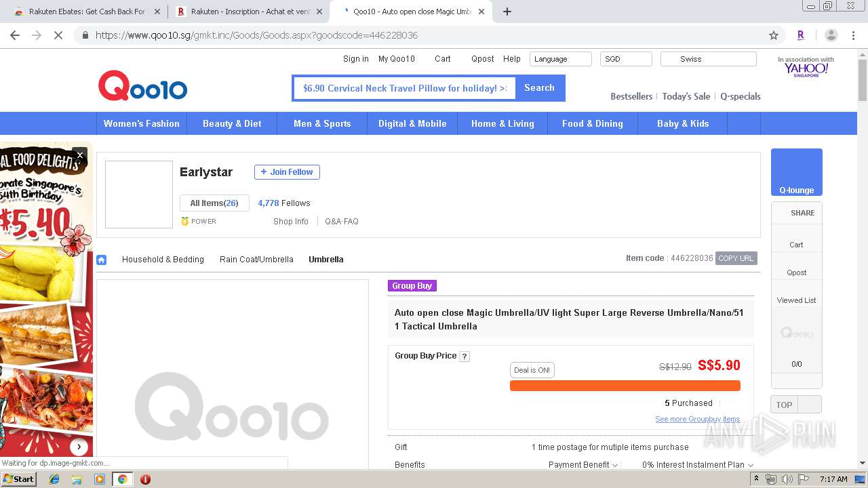The width and height of the screenshot is (868, 488).
Task: Open the Digital & Mobile category
Action: point(412,123)
